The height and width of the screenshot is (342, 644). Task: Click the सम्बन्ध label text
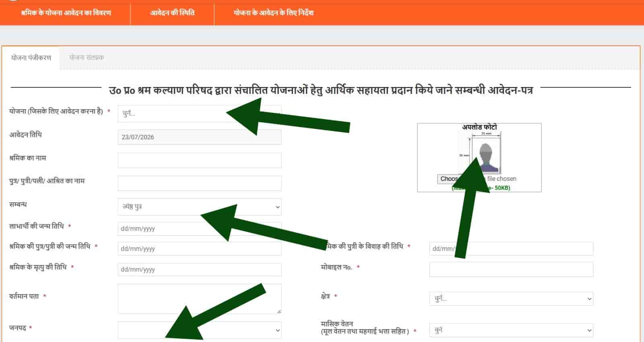pos(18,205)
